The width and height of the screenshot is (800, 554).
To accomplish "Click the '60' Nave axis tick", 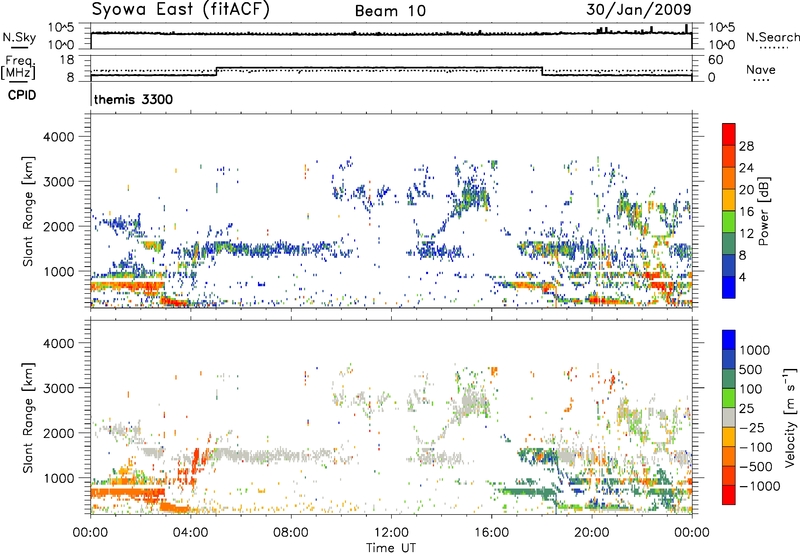I will point(715,60).
